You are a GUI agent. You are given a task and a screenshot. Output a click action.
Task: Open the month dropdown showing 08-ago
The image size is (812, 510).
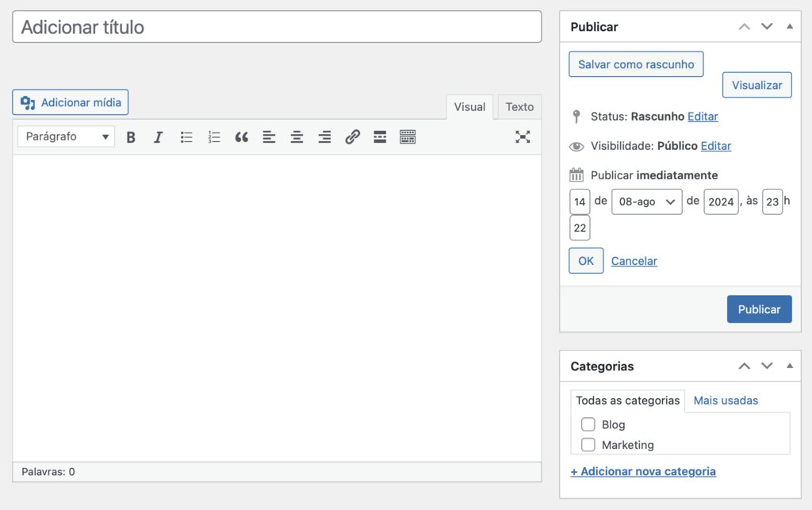point(646,201)
